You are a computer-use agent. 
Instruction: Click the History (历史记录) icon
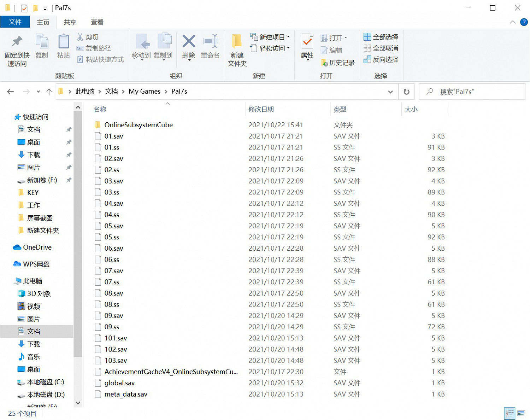pos(324,63)
